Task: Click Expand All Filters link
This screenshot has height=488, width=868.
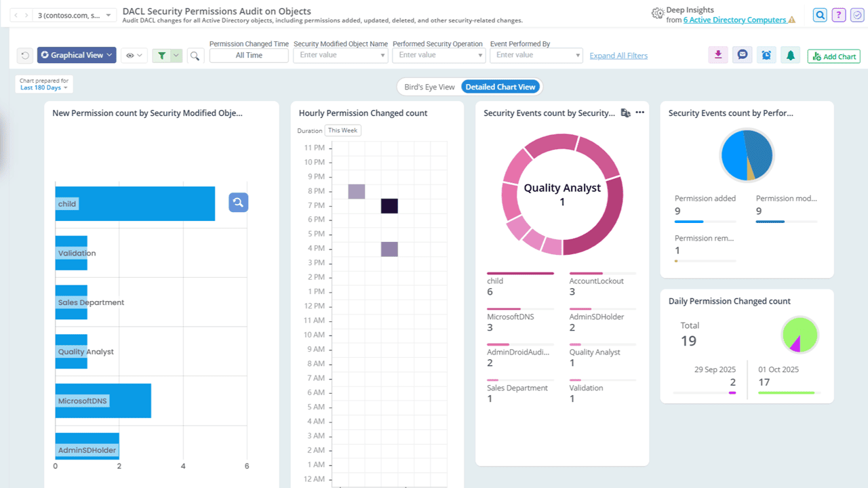Action: pos(618,56)
